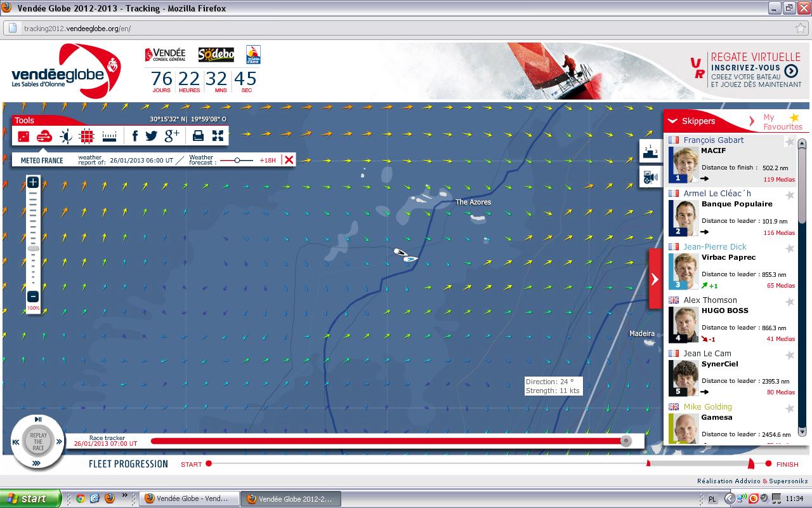
Task: Click the browser address bar URL
Action: [77, 29]
